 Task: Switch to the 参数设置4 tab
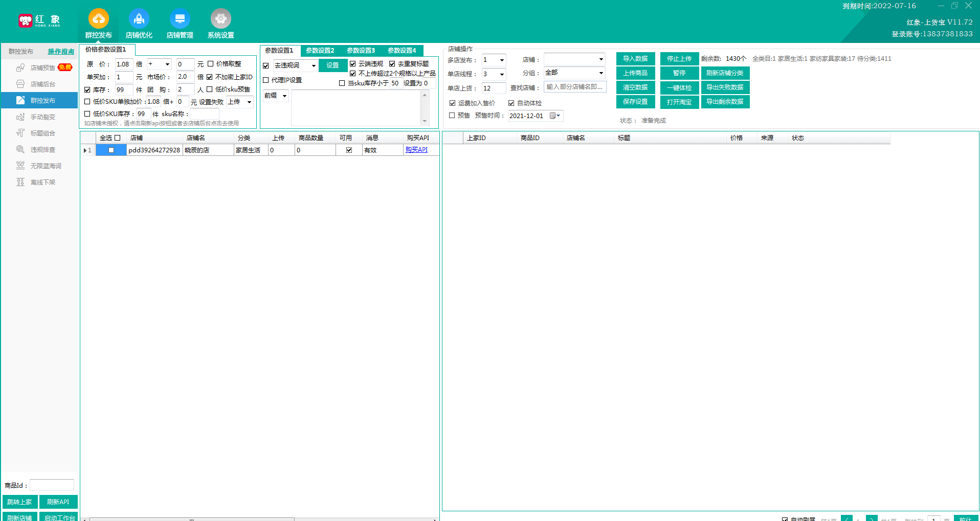tap(402, 50)
